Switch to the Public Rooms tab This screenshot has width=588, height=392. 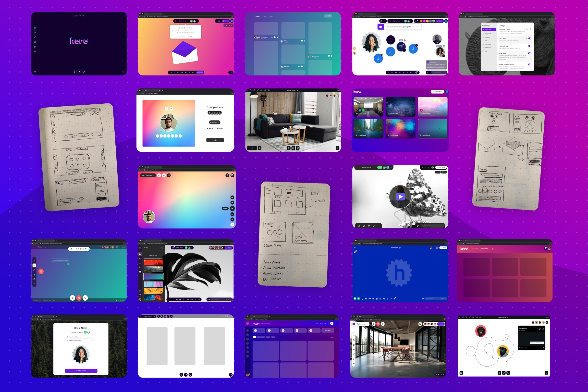point(484,249)
